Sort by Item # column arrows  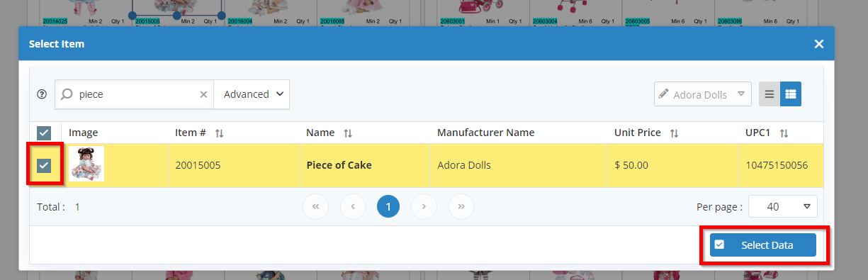point(220,133)
